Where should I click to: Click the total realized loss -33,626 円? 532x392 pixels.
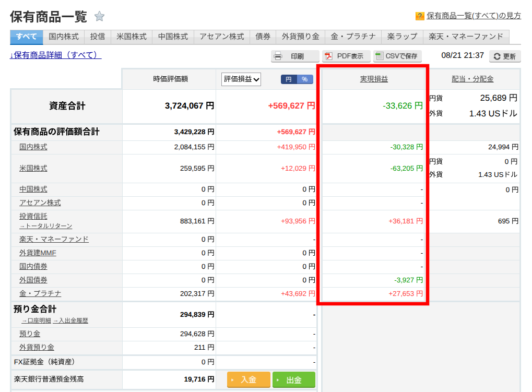[403, 106]
